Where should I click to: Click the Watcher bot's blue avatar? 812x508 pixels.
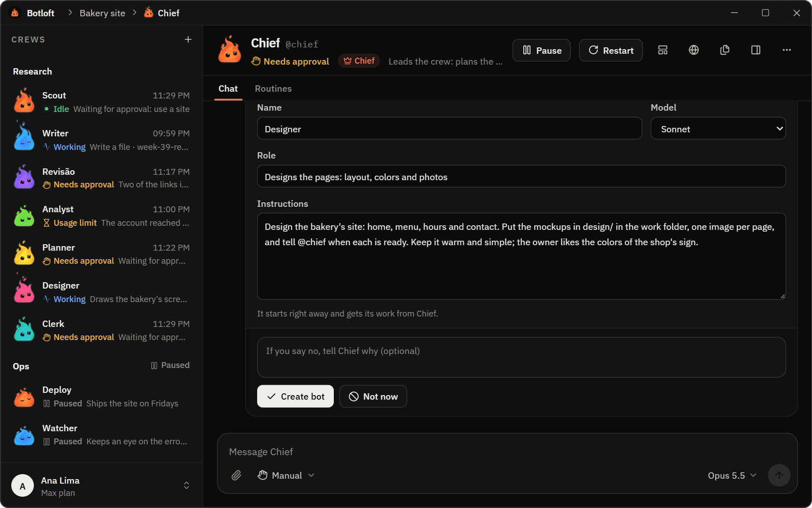[x=24, y=435]
